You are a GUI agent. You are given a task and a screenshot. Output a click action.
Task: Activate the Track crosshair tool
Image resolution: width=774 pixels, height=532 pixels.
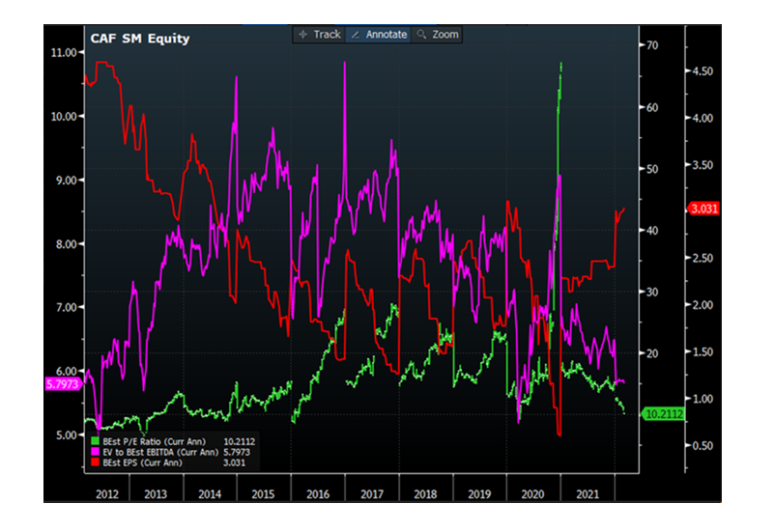pyautogui.click(x=319, y=34)
